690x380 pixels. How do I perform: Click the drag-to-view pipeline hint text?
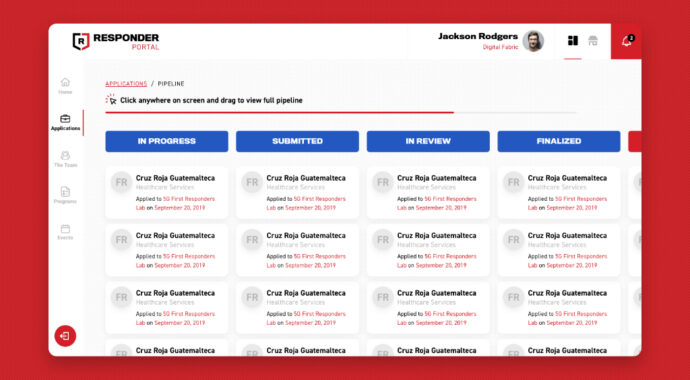(211, 100)
